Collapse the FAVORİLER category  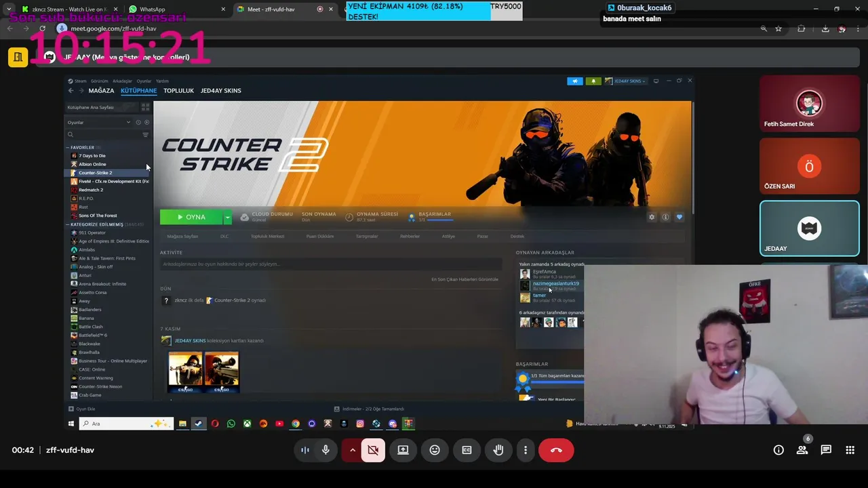pos(68,147)
